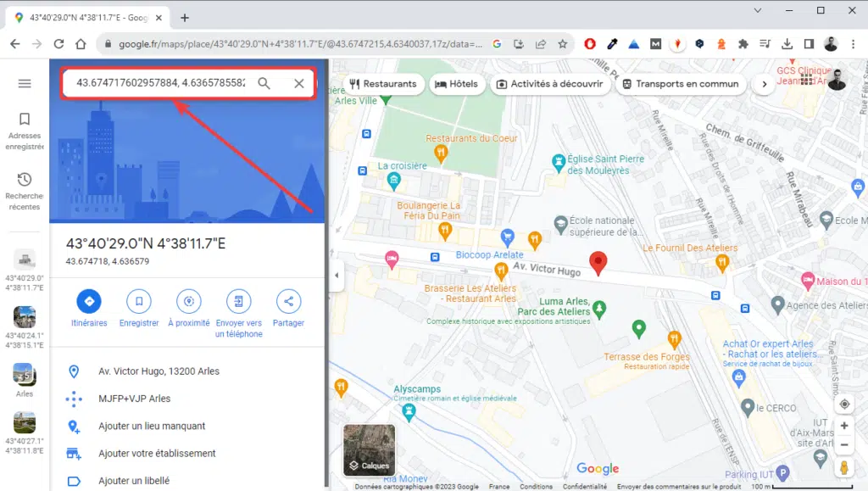Click Envoyer des commentaires sur le produit

tap(679, 487)
